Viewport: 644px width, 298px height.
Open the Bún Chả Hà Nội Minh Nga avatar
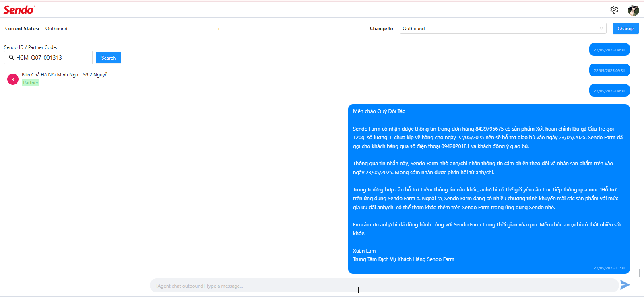click(13, 79)
